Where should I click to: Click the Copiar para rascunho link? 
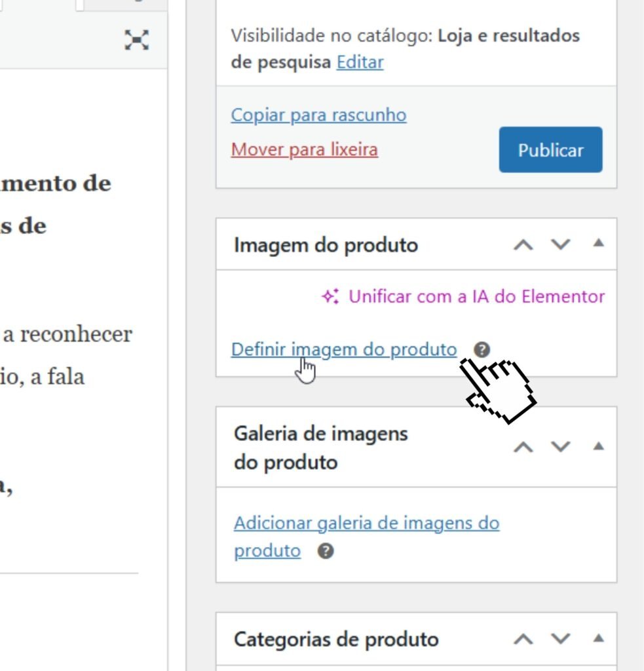(x=318, y=115)
